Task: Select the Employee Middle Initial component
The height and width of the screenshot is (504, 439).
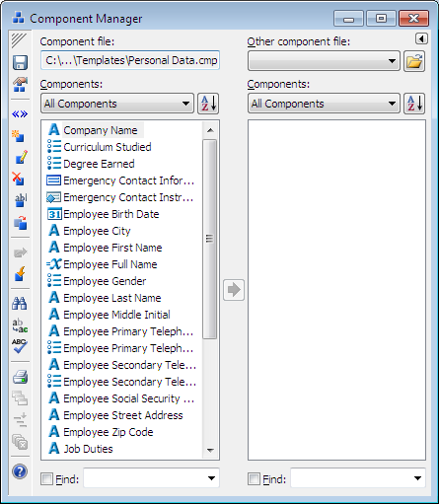Action: (x=109, y=315)
